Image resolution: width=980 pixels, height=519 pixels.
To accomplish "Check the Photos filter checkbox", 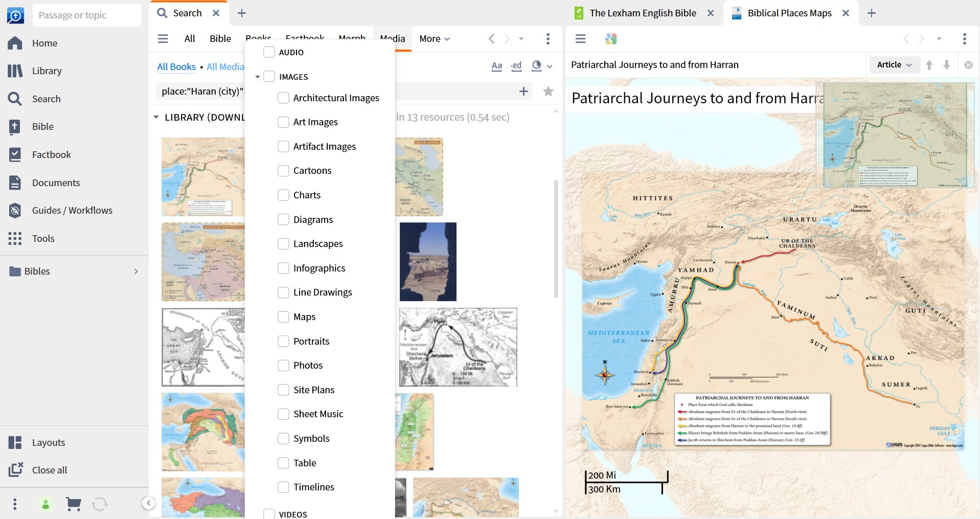I will pos(283,365).
